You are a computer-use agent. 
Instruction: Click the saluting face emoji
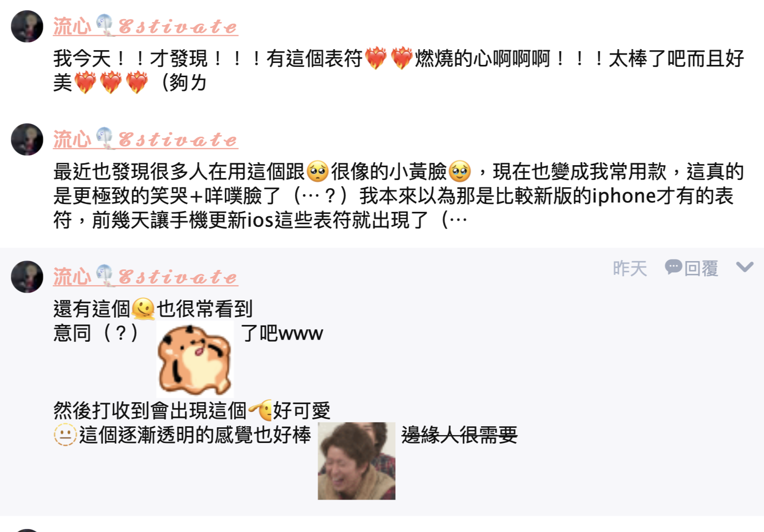[261, 410]
